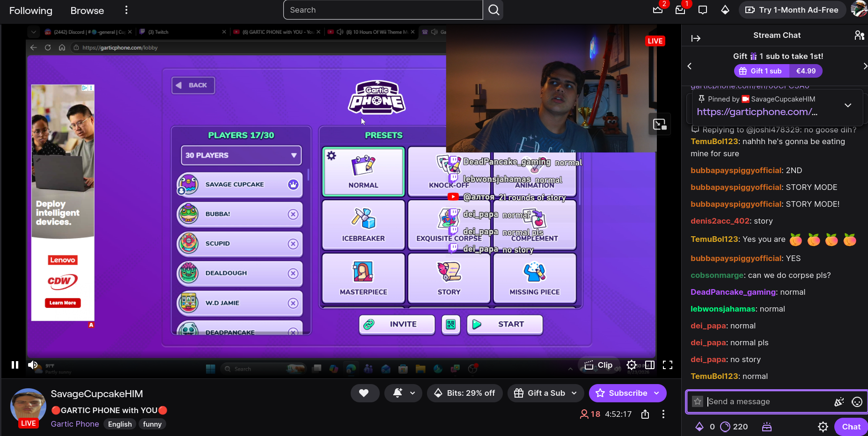Open the chat settings gear

pos(823,427)
